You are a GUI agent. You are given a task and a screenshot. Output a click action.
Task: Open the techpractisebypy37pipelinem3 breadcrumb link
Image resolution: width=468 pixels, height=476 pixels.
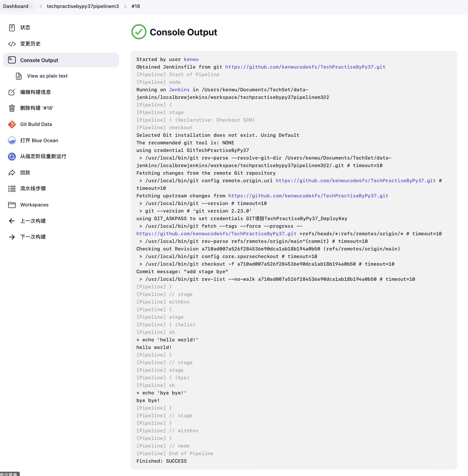[83, 6]
